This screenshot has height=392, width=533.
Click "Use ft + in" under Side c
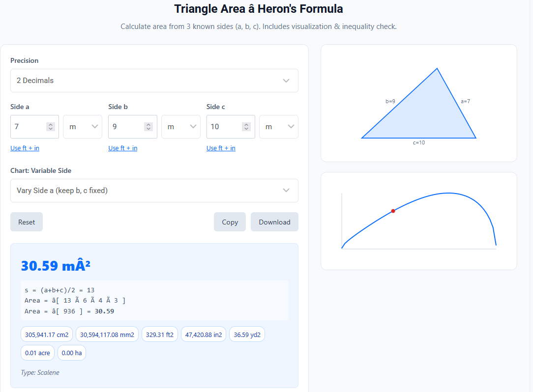pos(221,148)
